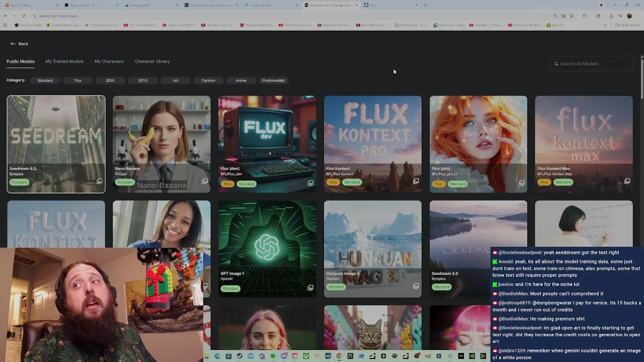
Task: Click the Search All Models field
Action: pyautogui.click(x=592, y=64)
